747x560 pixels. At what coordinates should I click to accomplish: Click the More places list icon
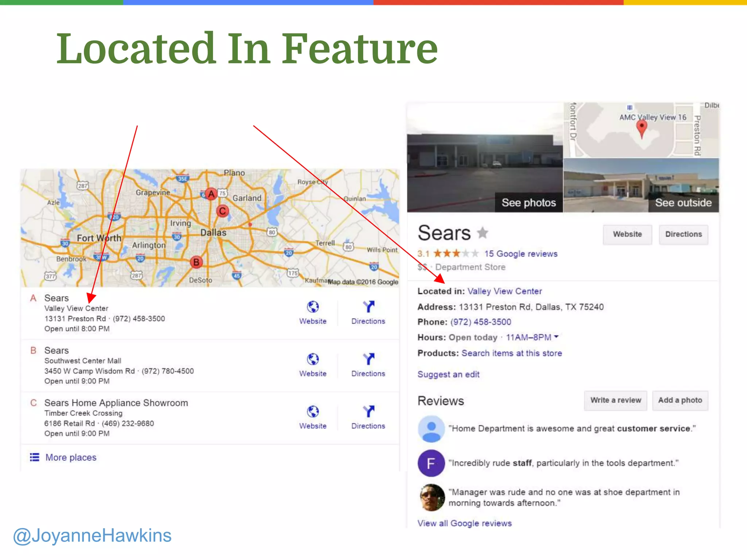[35, 457]
